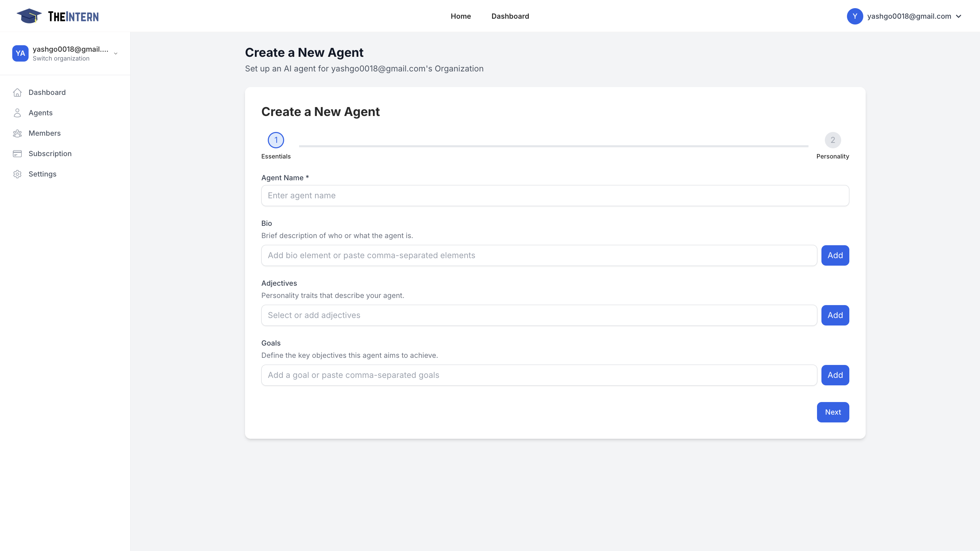
Task: Click the Y user avatar top right
Action: (855, 16)
